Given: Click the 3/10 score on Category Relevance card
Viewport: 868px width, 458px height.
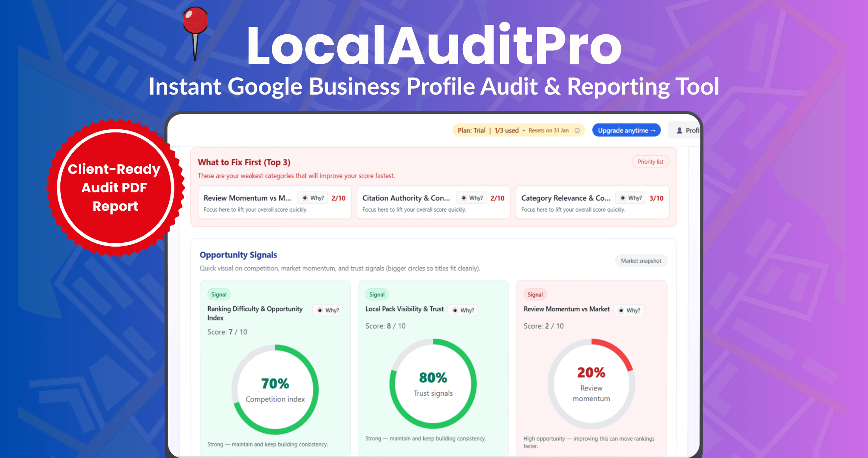Looking at the screenshot, I should point(657,198).
